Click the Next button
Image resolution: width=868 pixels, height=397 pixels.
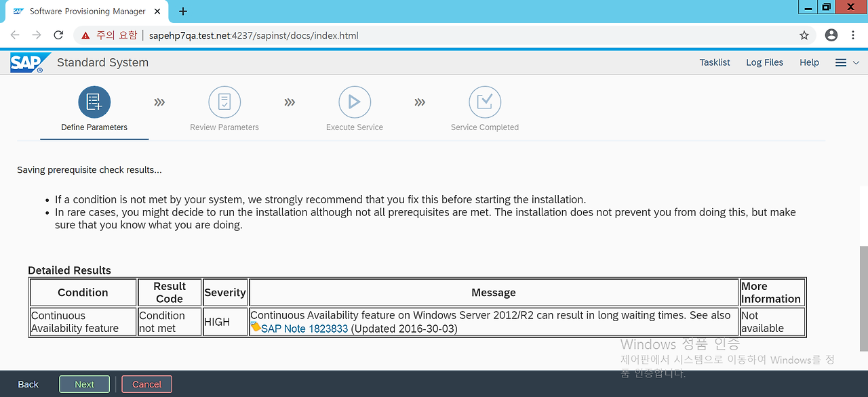point(85,384)
